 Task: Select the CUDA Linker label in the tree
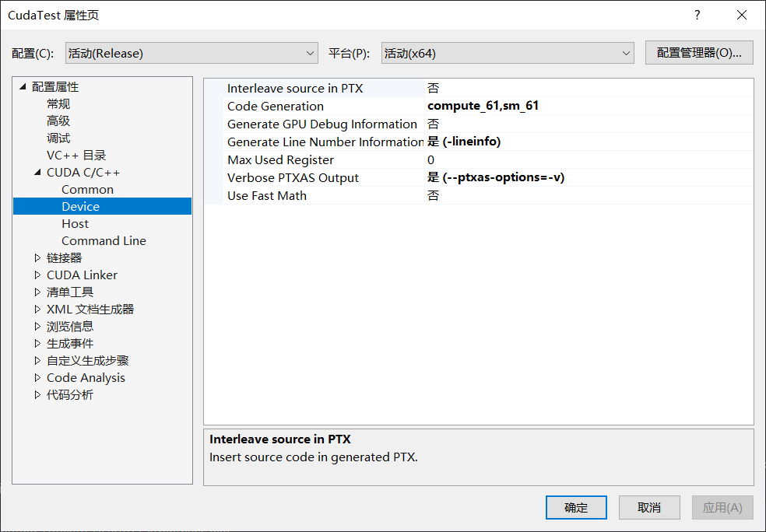tap(82, 275)
